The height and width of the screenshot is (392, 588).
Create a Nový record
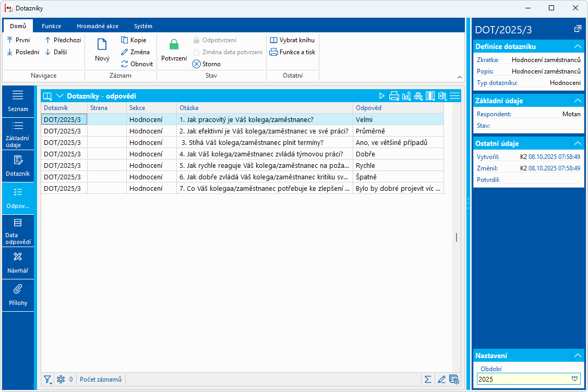click(x=102, y=50)
